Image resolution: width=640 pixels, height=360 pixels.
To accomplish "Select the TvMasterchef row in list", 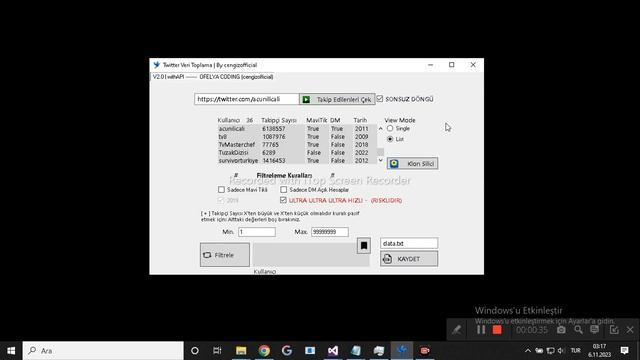I will click(297, 144).
